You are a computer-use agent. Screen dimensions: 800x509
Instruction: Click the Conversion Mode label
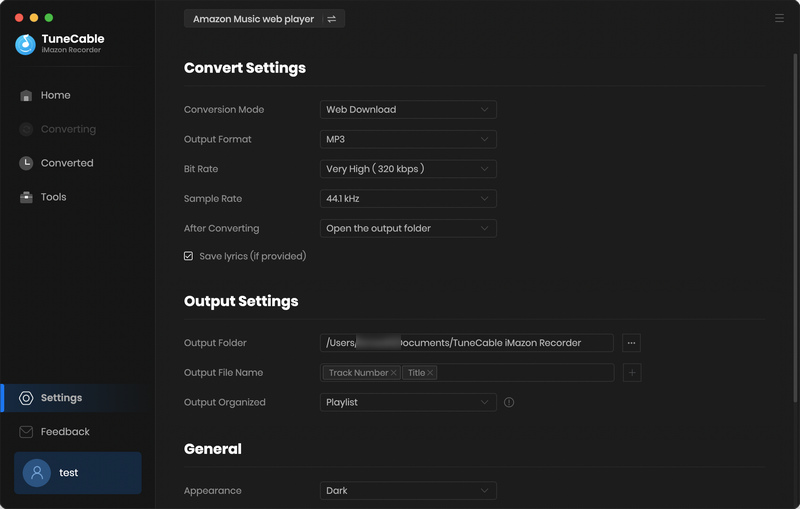224,110
